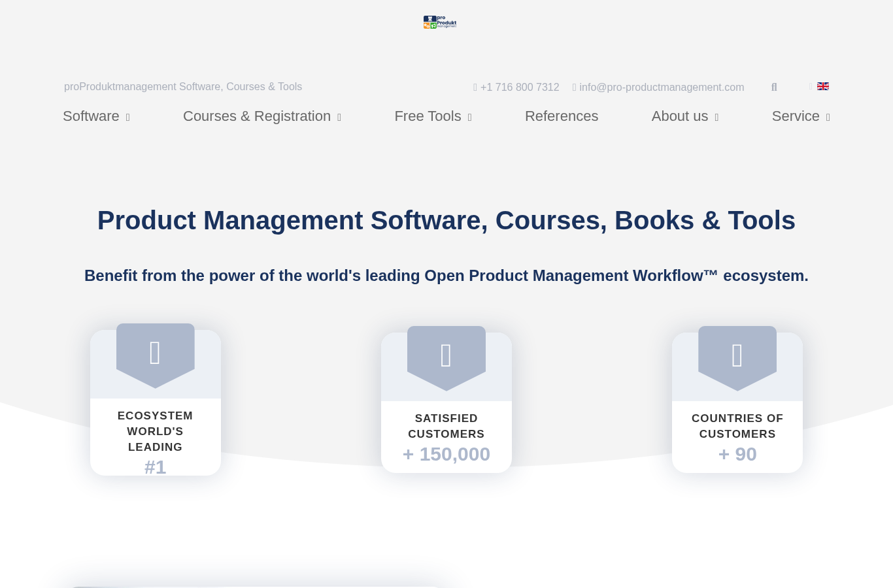Click the subheading about Open Product Management Workflow

[x=446, y=276]
